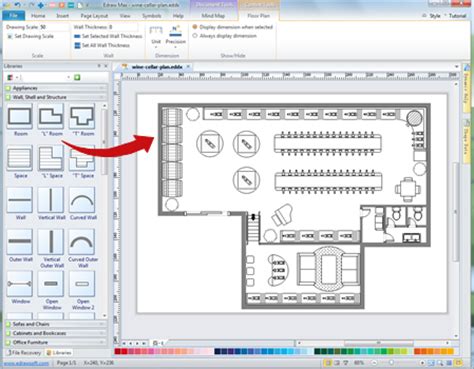Click the canvas vertical scrollbar

click(x=457, y=213)
